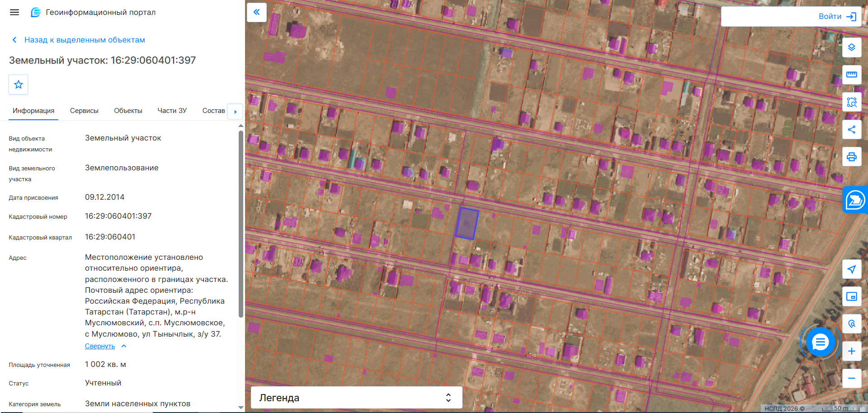Viewport: 868px width, 413px height.
Task: Click the Войти login button
Action: (830, 17)
